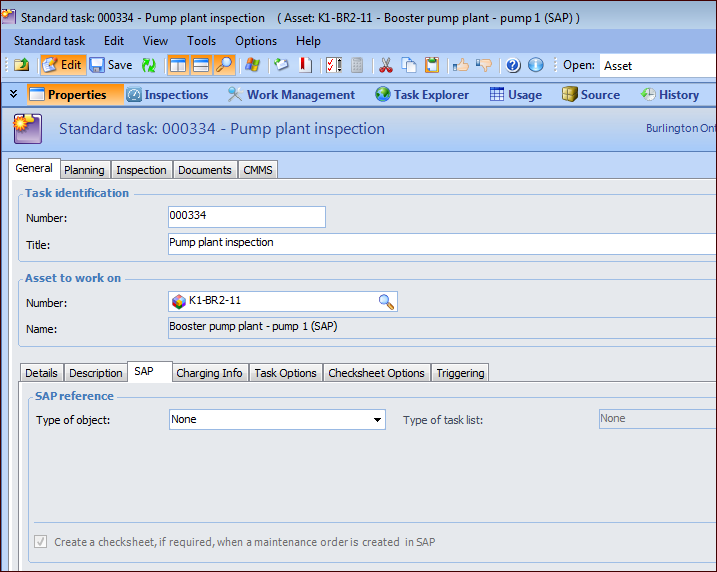Open the red checklist toolbar icon
717x572 pixels.
pos(334,65)
